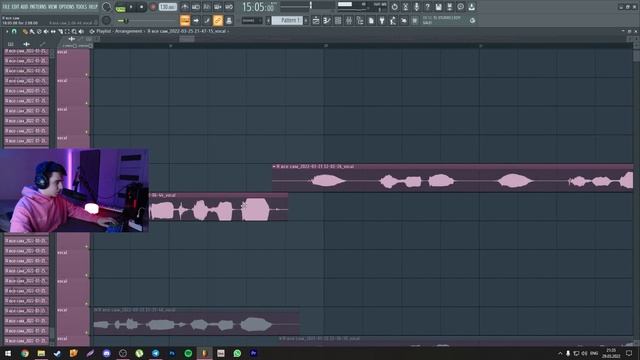The image size is (640, 360).
Task: Toggle loop recording
Action: (229, 7)
